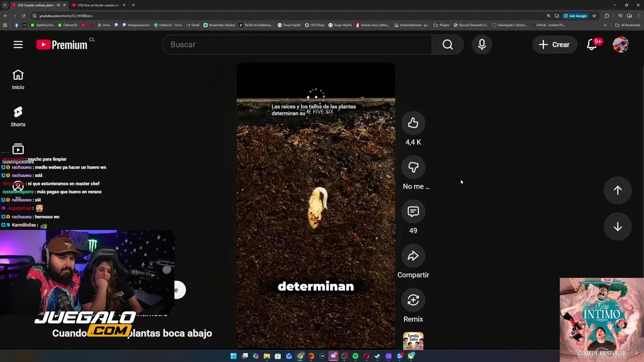The height and width of the screenshot is (362, 644).
Task: Close the 'Hice un Durián' tab
Action: coord(124,5)
